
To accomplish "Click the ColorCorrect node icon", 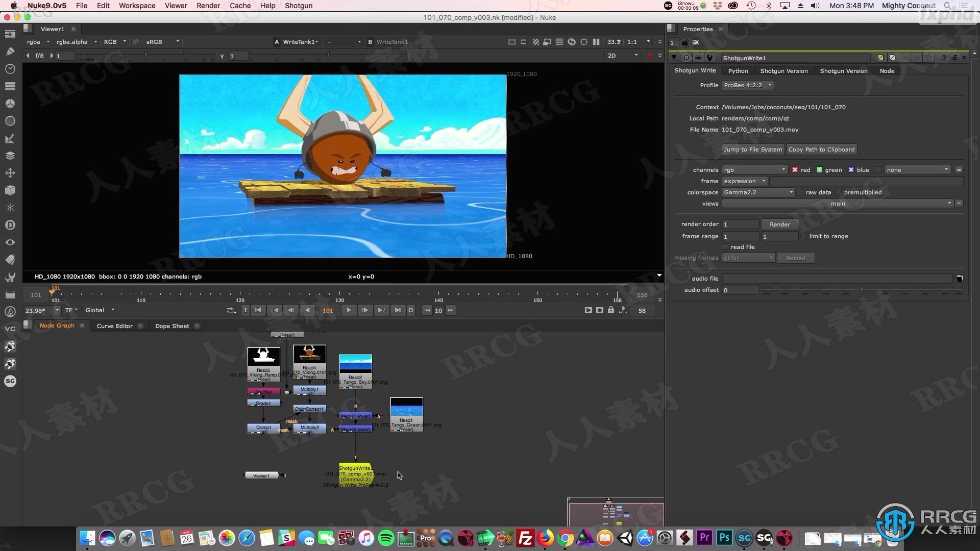I will click(x=309, y=409).
